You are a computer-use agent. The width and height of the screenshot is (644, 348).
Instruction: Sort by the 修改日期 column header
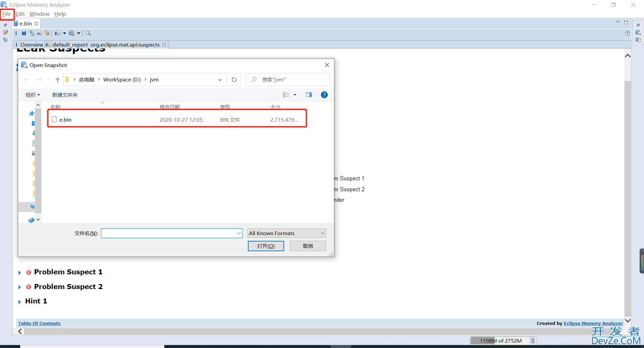170,107
